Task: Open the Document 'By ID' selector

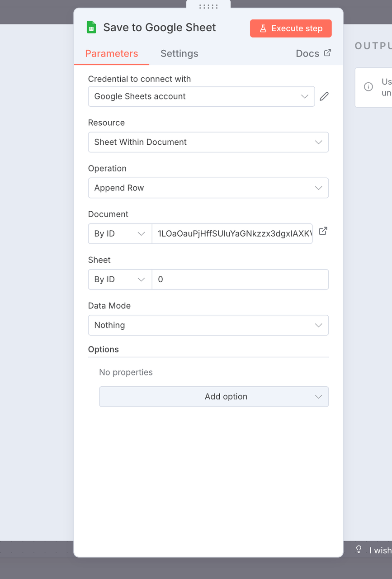Action: pyautogui.click(x=119, y=233)
